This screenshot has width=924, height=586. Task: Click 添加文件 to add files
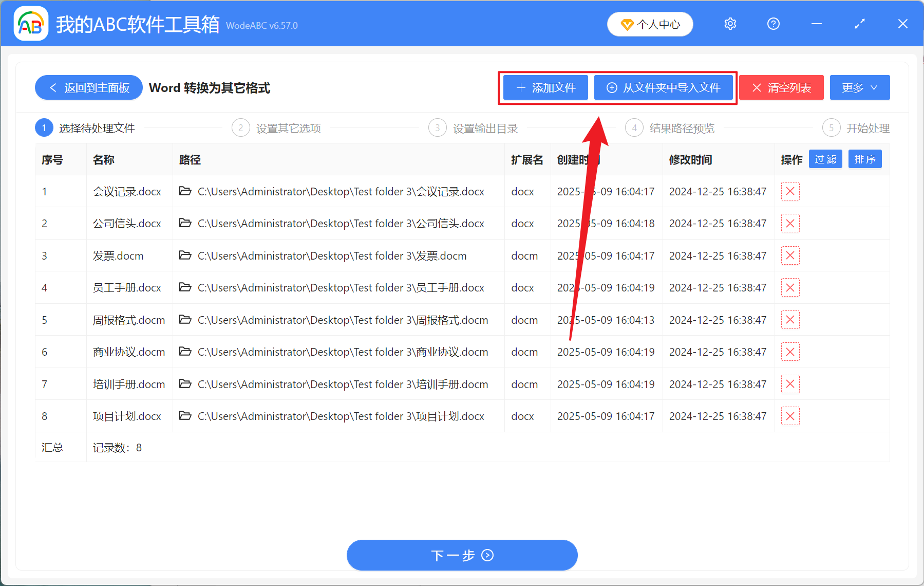click(545, 87)
